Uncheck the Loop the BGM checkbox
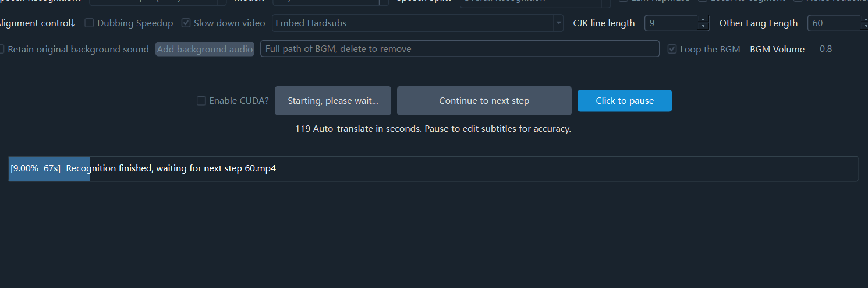 672,50
